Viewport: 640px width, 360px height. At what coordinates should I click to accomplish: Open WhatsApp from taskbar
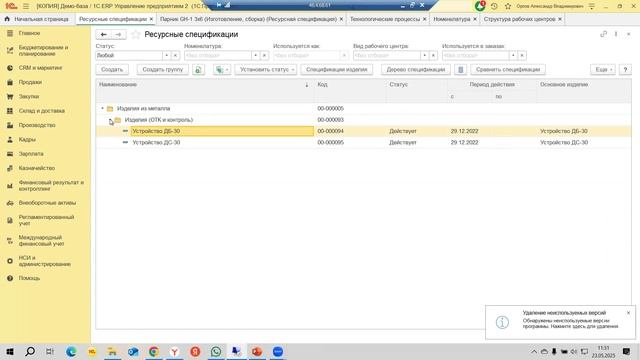coord(216,351)
